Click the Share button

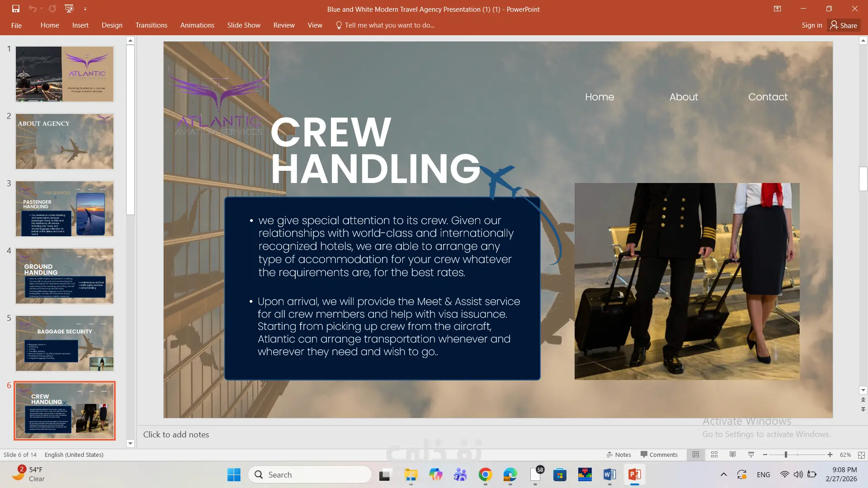click(844, 25)
